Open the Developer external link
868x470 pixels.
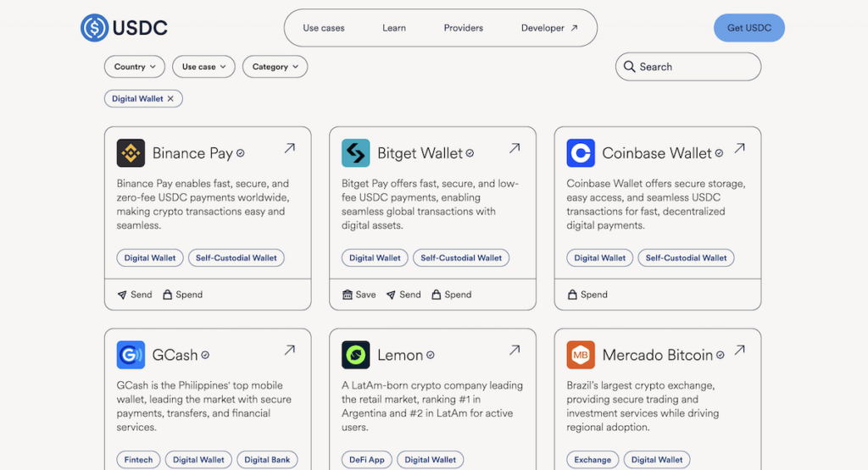pyautogui.click(x=549, y=28)
